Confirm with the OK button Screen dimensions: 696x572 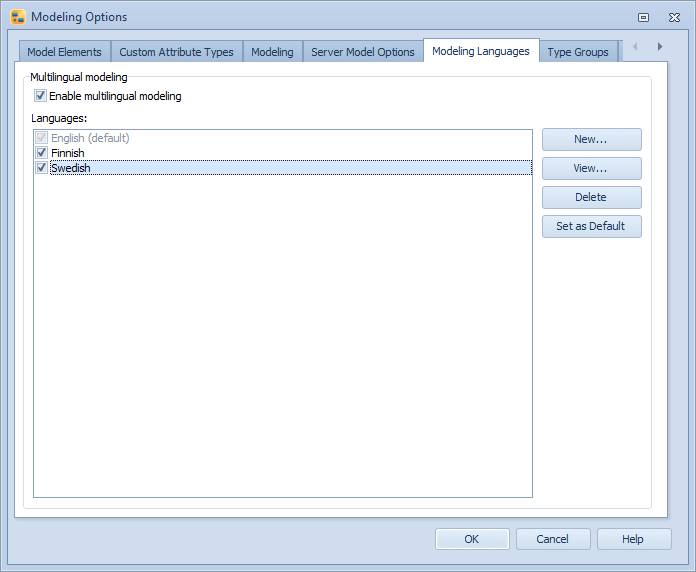click(472, 539)
